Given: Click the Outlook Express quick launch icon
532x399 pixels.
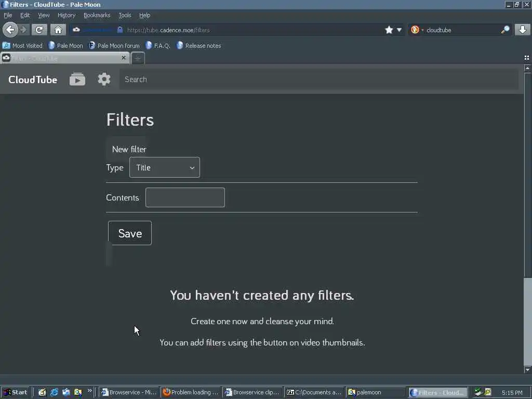Looking at the screenshot, I should coord(66,392).
